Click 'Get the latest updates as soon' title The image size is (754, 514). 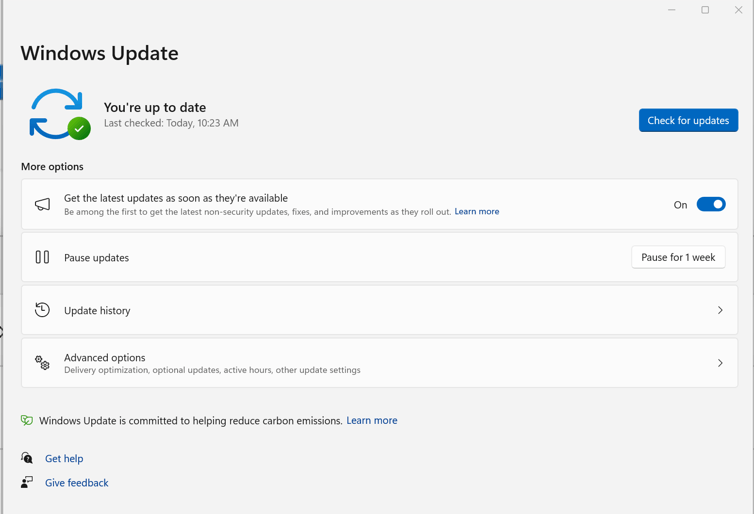(x=176, y=198)
